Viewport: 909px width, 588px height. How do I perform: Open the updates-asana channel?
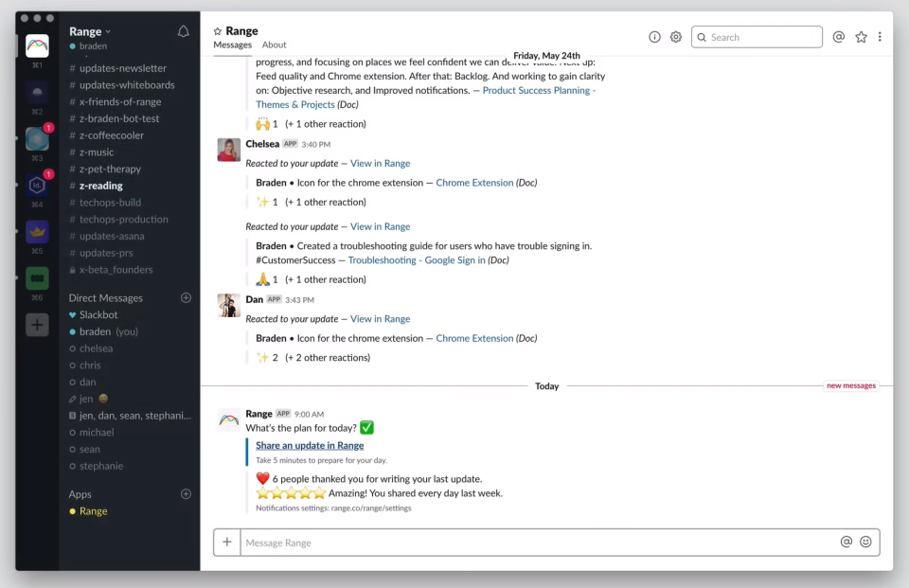tap(112, 236)
